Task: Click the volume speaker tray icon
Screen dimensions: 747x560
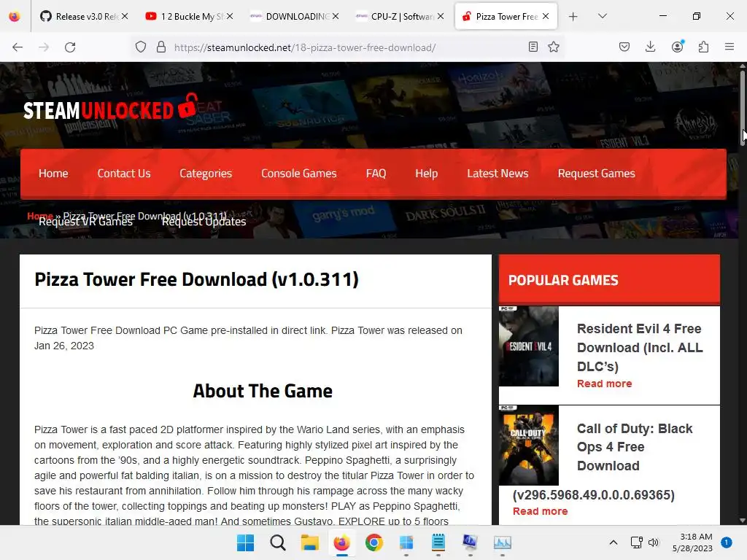Action: (653, 542)
